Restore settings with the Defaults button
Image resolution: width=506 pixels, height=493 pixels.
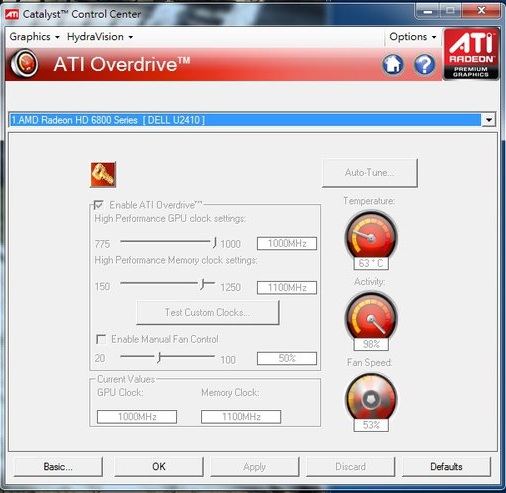[x=446, y=466]
